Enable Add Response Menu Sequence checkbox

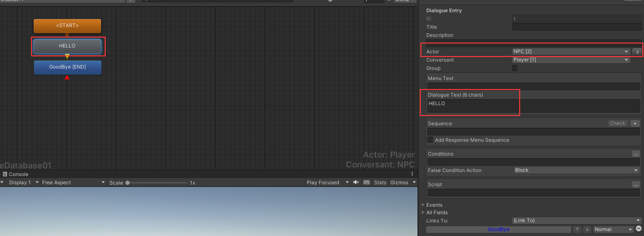tap(430, 140)
